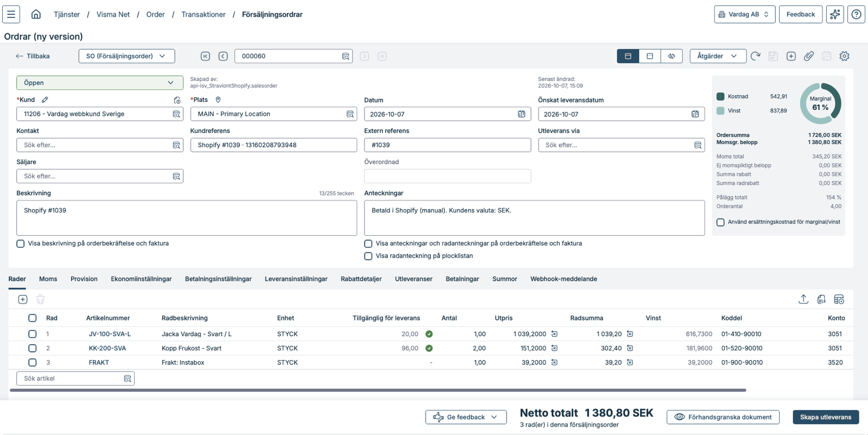Upload lines with the upload icon
The width and height of the screenshot is (868, 435).
[x=803, y=299]
